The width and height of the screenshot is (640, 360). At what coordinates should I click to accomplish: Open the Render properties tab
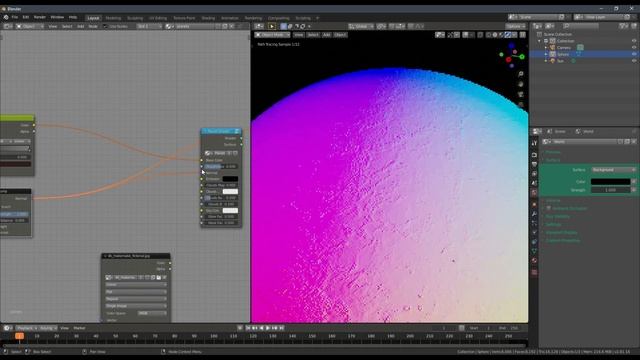tap(534, 155)
